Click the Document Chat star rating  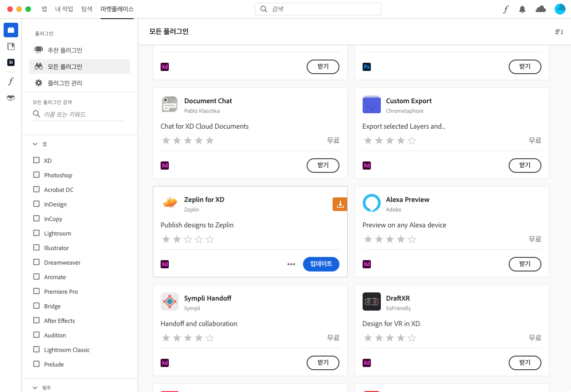[x=188, y=141]
